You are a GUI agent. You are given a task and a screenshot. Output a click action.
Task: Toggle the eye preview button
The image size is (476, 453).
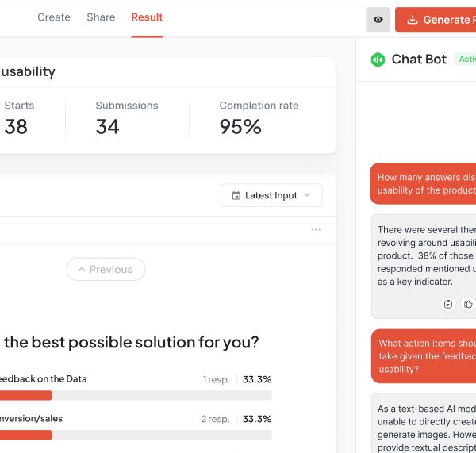coord(378,20)
